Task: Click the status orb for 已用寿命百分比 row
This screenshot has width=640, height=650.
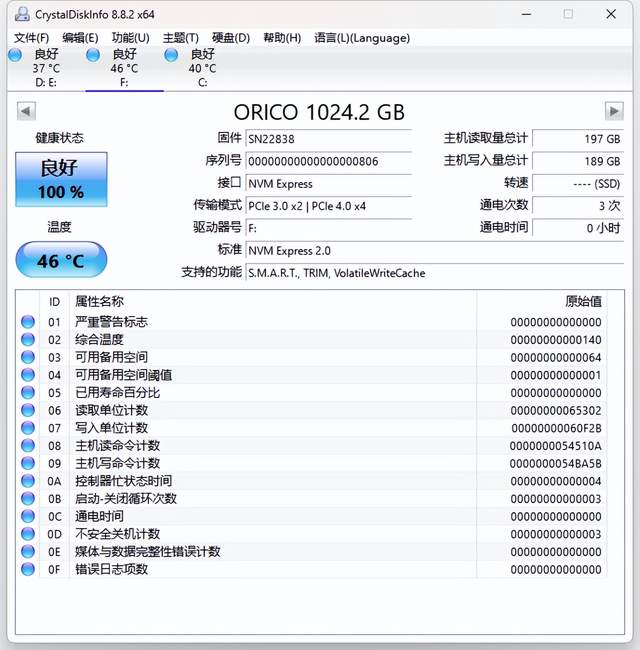Action: point(28,393)
